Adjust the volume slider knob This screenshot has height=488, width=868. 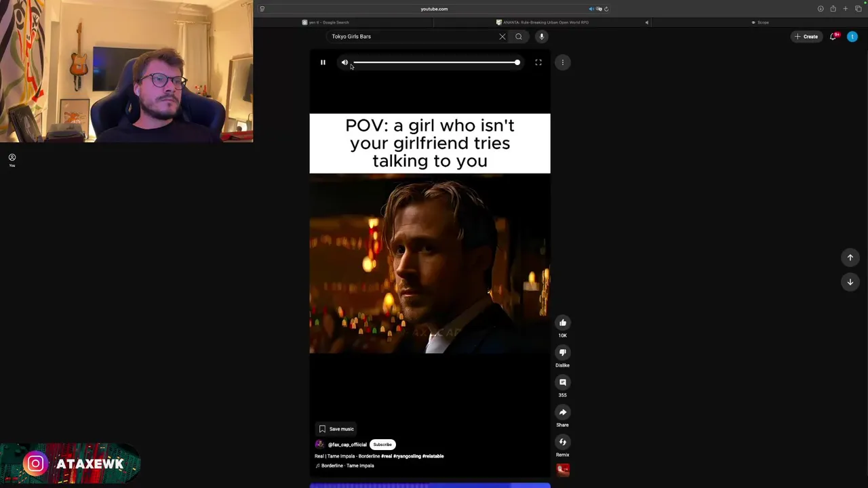click(x=517, y=62)
